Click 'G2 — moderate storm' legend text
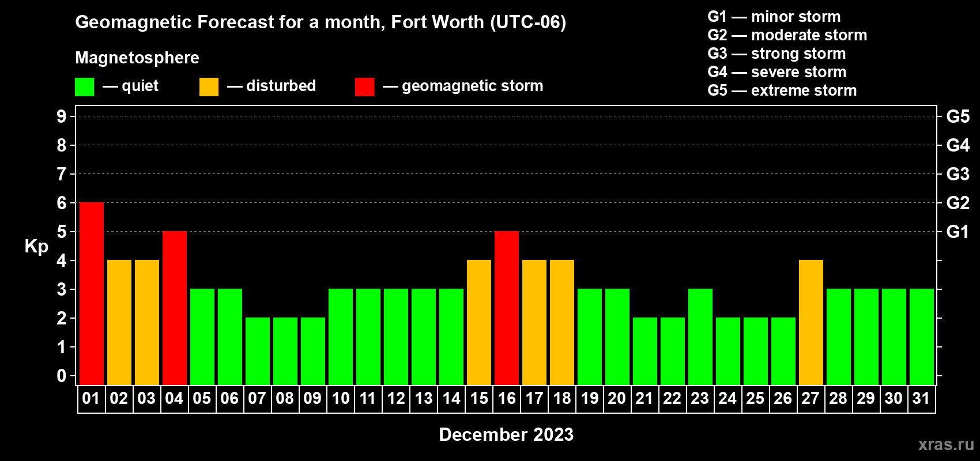This screenshot has height=461, width=980. click(x=787, y=35)
